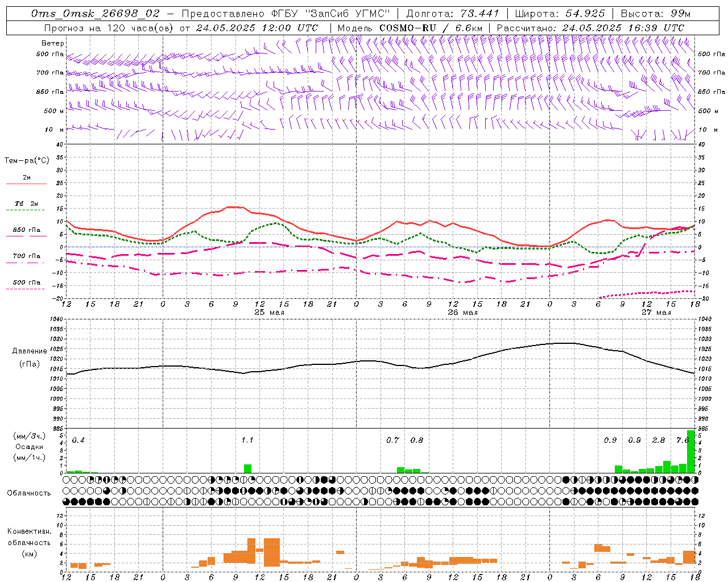Click the 0.7 precipitation total

point(392,440)
